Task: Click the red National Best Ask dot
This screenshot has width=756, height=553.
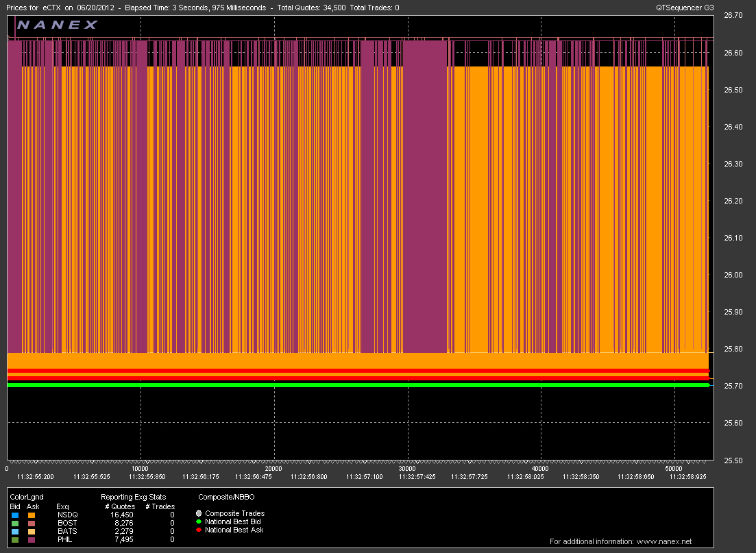Action: click(x=199, y=530)
